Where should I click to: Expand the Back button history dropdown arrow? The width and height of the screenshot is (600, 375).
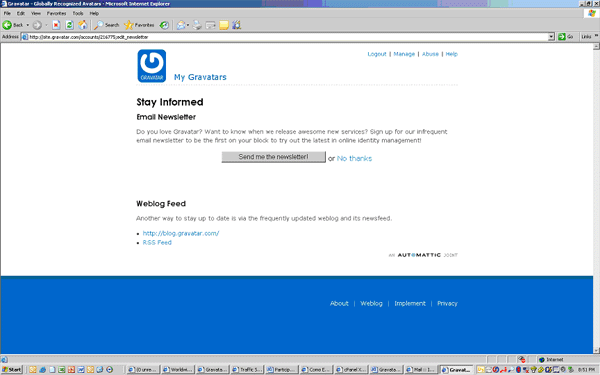click(x=28, y=25)
